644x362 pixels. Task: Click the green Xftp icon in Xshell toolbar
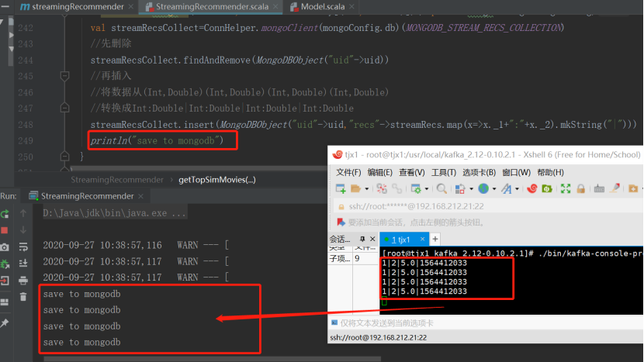coord(547,189)
